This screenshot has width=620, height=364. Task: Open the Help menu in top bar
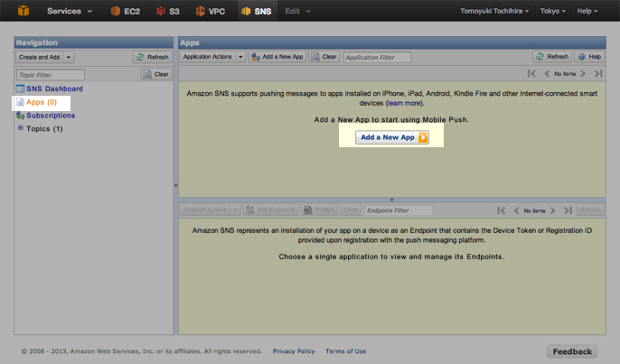587,11
